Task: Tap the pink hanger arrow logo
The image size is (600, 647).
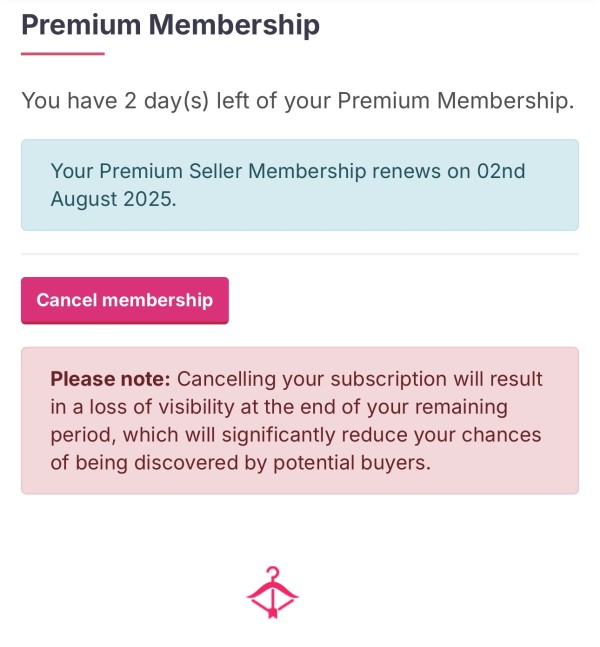Action: tap(272, 593)
